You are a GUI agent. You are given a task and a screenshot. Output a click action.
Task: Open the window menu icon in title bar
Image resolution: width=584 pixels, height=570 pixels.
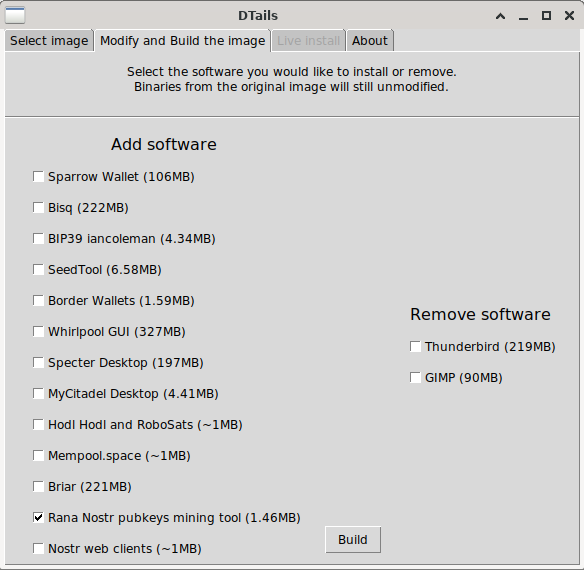pos(15,15)
